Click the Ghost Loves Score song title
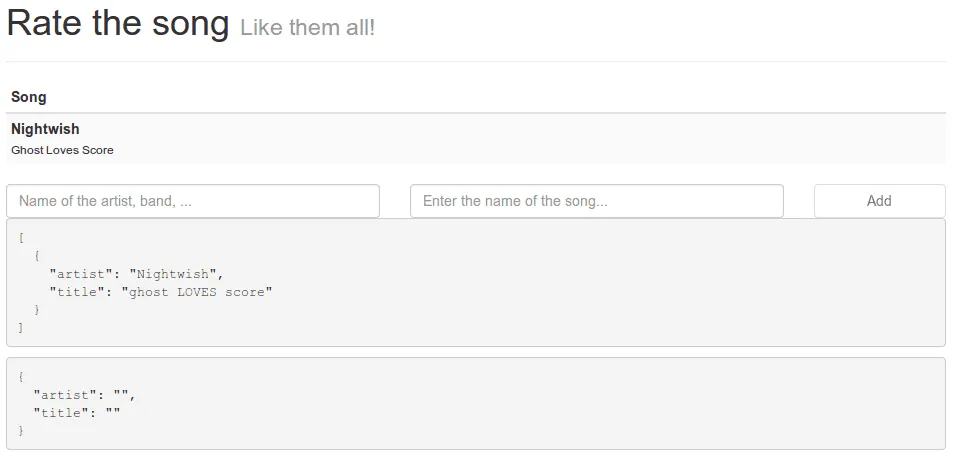This screenshot has height=464, width=960. pyautogui.click(x=62, y=150)
